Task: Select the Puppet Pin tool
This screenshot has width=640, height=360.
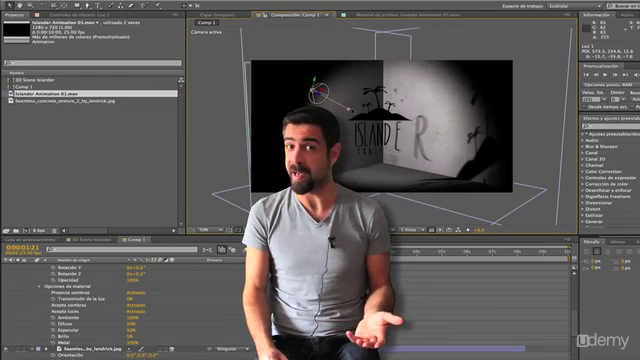Action: [158, 5]
